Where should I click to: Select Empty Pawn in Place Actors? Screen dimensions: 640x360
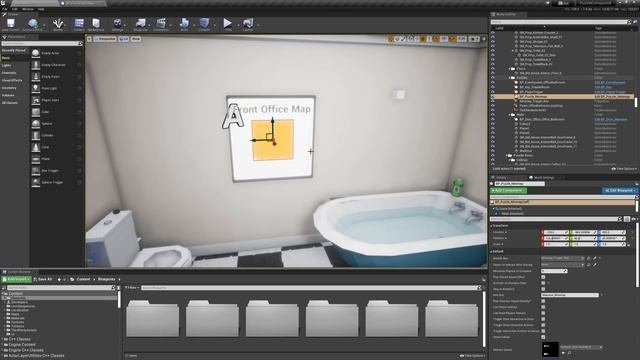coord(56,77)
